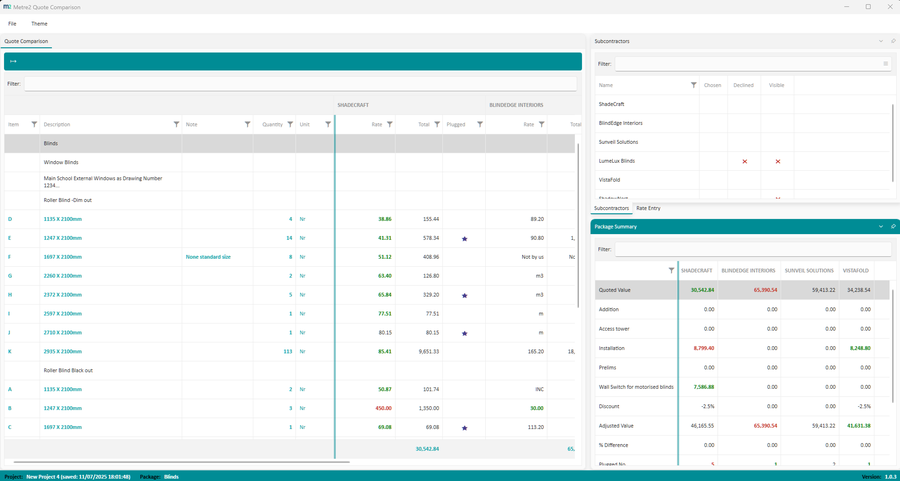This screenshot has width=900, height=481.
Task: Click the plugged star on row J
Action: click(464, 333)
